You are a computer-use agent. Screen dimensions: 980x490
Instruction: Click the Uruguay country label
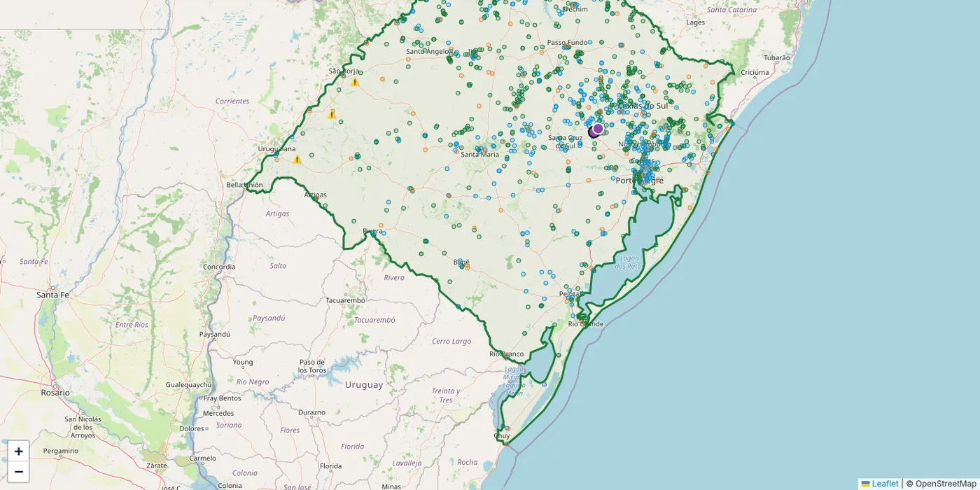[364, 384]
